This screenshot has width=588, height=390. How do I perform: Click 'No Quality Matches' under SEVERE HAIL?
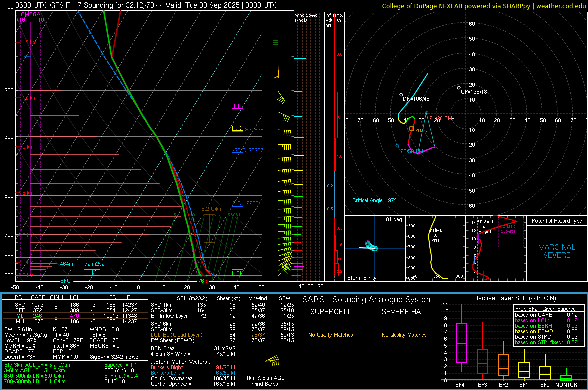coord(404,335)
